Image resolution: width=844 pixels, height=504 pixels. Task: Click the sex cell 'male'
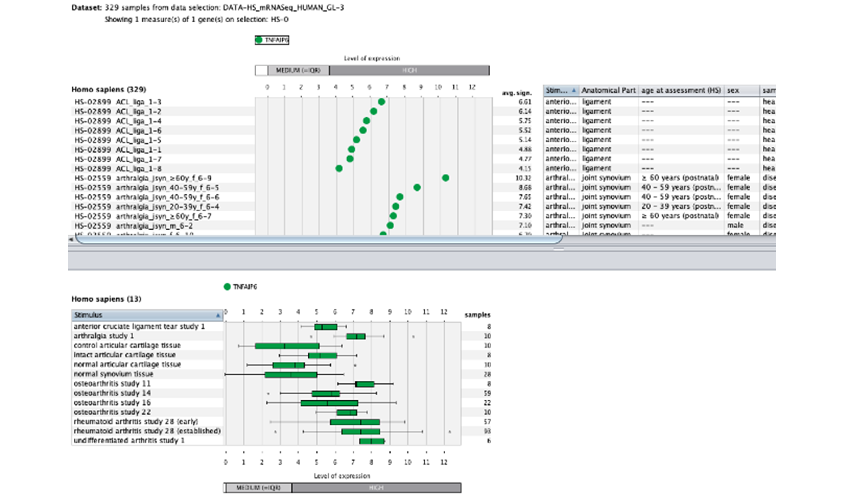[x=735, y=225]
